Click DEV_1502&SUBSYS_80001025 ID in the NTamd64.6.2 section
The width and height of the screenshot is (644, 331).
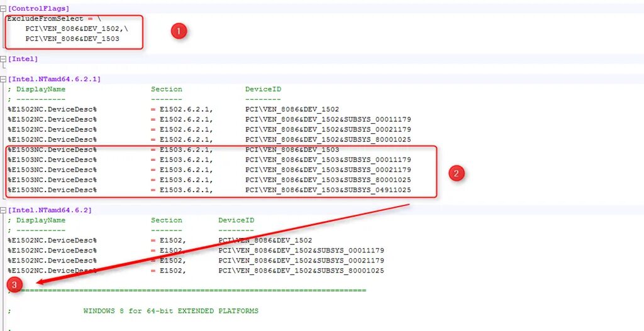(x=301, y=271)
